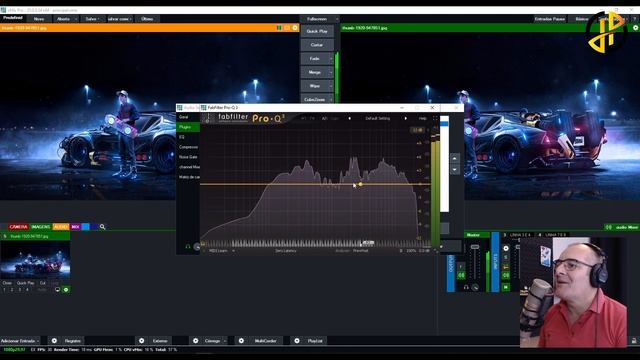The height and width of the screenshot is (360, 640).
Task: Expand the Merge transition dropdown arrow
Action: point(331,73)
